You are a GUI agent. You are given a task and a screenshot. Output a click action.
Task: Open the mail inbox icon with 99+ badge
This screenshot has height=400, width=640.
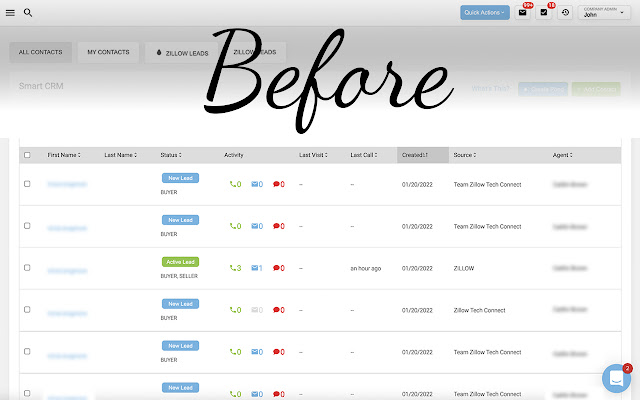point(522,13)
